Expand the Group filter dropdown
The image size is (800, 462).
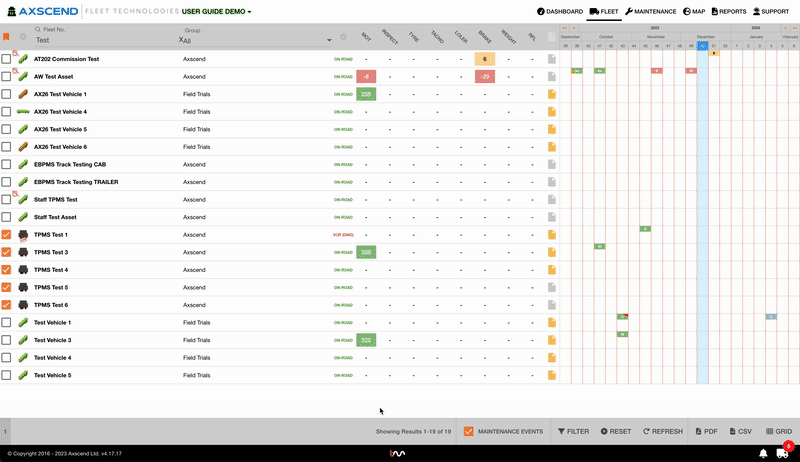(x=330, y=40)
